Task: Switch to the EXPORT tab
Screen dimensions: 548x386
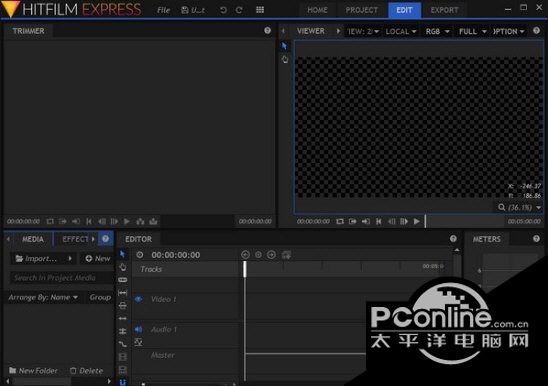Action: [x=444, y=10]
